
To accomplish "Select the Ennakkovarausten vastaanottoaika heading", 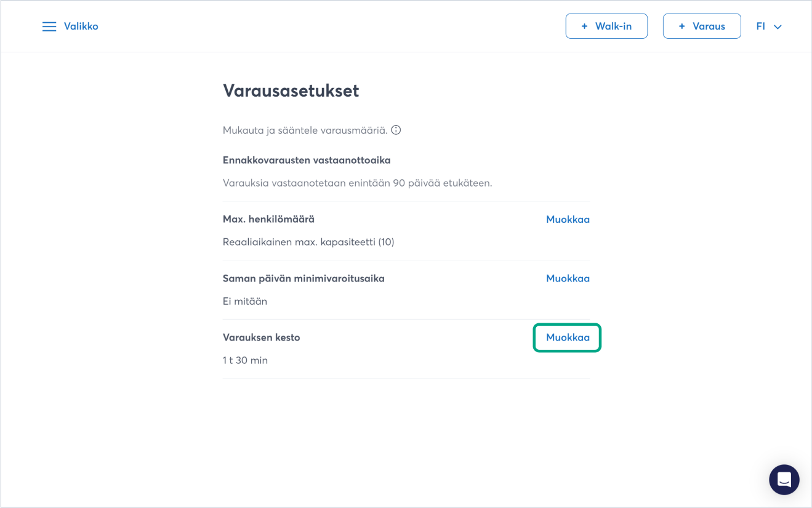I will click(307, 160).
